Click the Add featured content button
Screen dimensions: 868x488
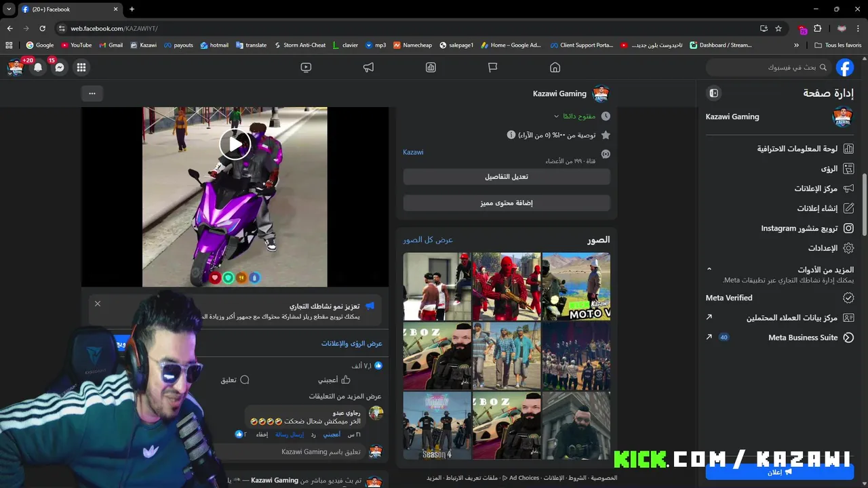tap(507, 203)
